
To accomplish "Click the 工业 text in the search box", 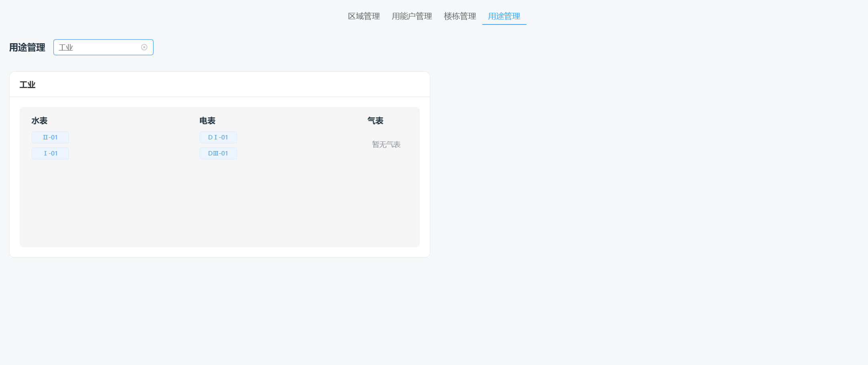I will (66, 47).
